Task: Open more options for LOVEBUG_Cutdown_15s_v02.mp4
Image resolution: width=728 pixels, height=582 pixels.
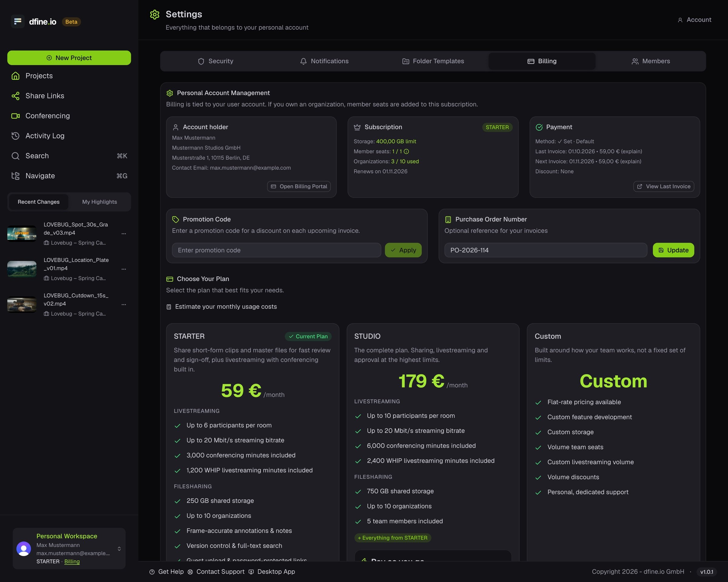Action: tap(123, 304)
